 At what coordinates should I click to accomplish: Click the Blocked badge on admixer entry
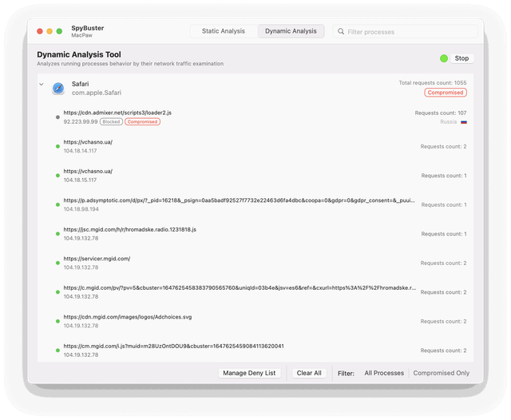[111, 122]
